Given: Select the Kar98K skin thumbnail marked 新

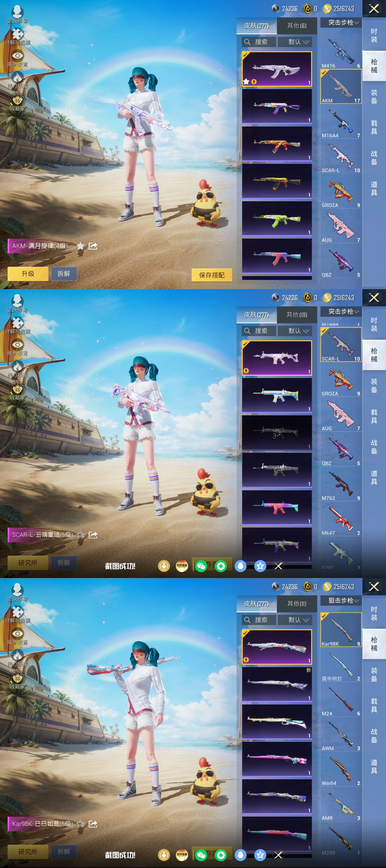Looking at the screenshot, I should click(x=277, y=684).
